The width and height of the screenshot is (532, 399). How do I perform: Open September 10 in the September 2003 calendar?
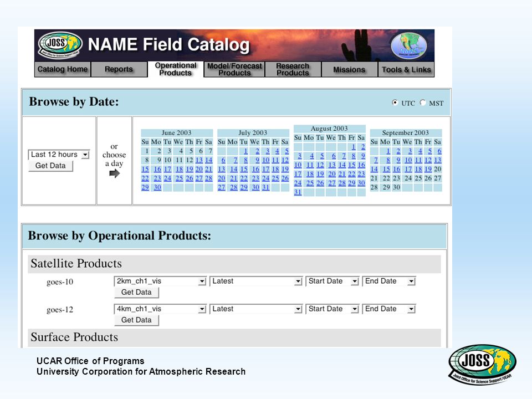pyautogui.click(x=408, y=160)
